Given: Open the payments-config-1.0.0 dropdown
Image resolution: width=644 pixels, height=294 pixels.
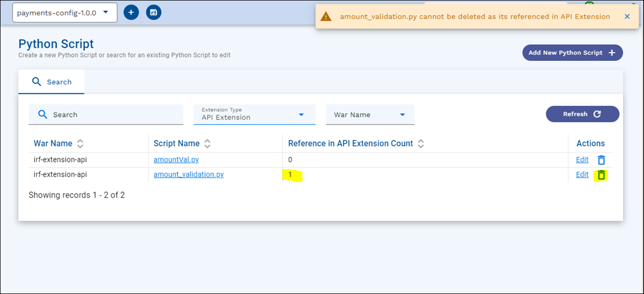Looking at the screenshot, I should [x=65, y=13].
